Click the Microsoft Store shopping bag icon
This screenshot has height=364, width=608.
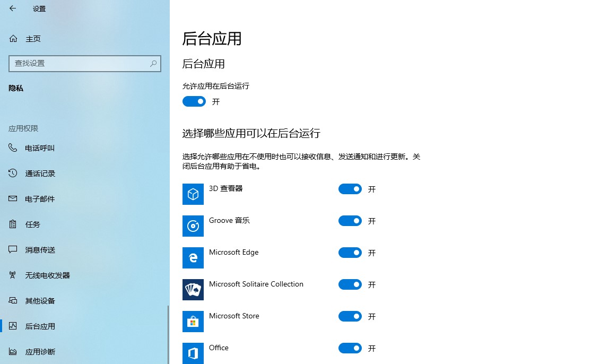(x=193, y=321)
